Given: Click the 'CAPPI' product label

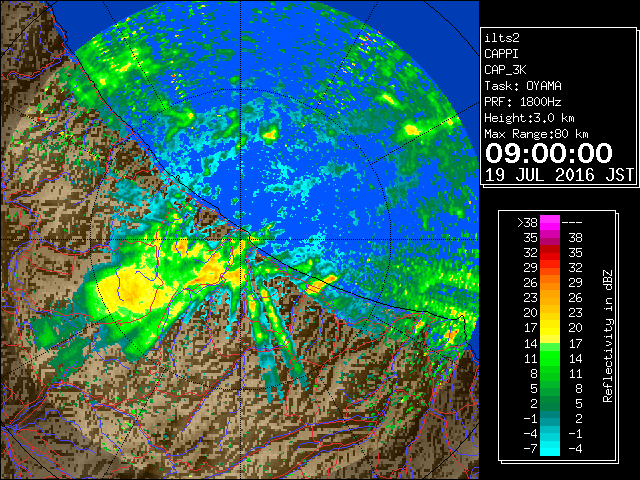Looking at the screenshot, I should click(x=501, y=54).
